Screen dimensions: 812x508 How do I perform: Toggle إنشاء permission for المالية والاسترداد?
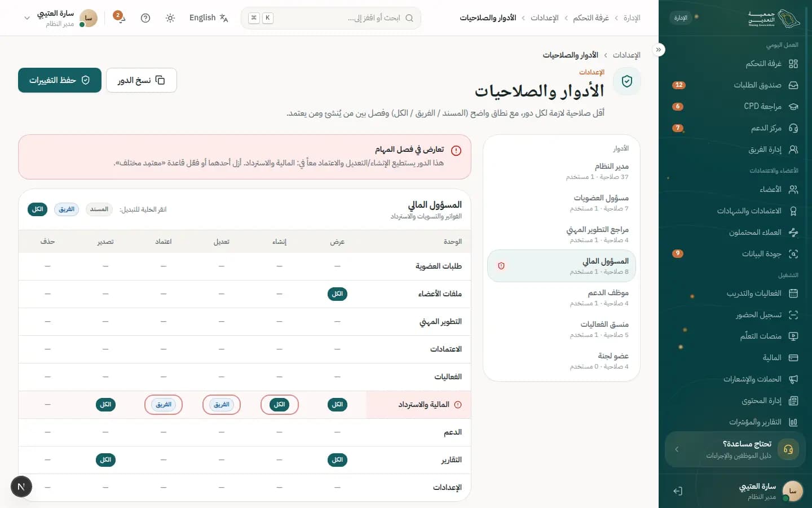280,405
